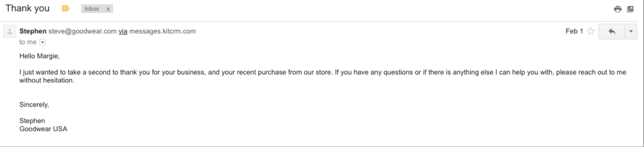Click the steve@goodwear.com email address
Image resolution: width=644 pixels, height=147 pixels.
click(x=83, y=31)
